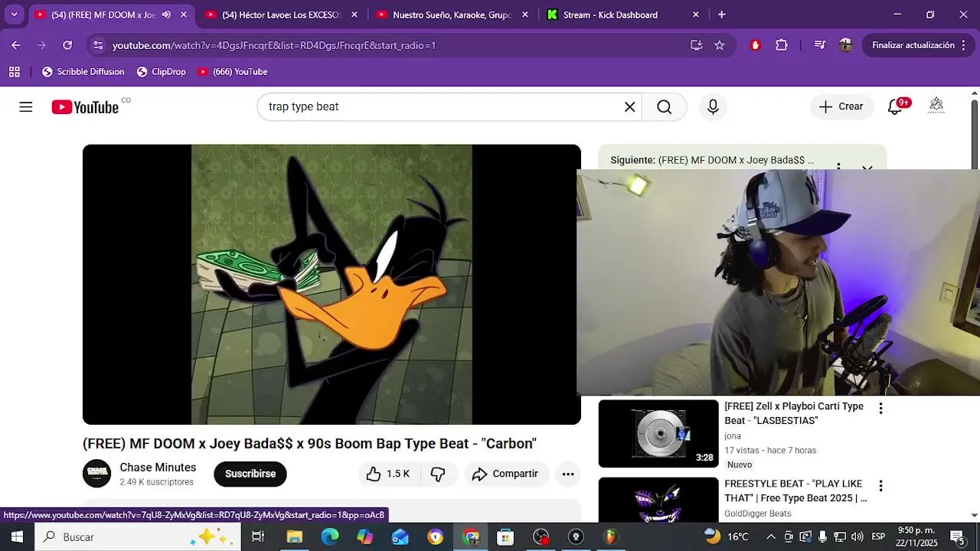Open the YouTube guide hamburger menu
The height and width of the screenshot is (551, 980).
pos(26,107)
